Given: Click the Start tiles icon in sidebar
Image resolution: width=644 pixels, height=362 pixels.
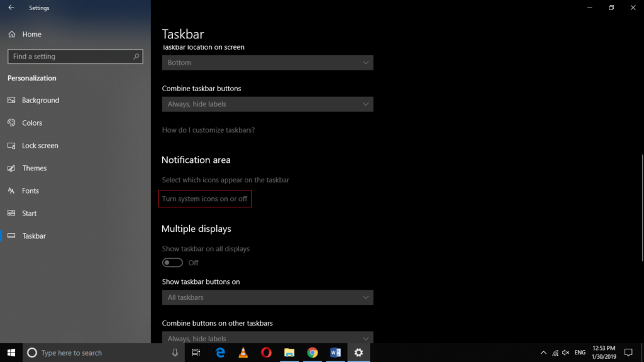Looking at the screenshot, I should [11, 213].
